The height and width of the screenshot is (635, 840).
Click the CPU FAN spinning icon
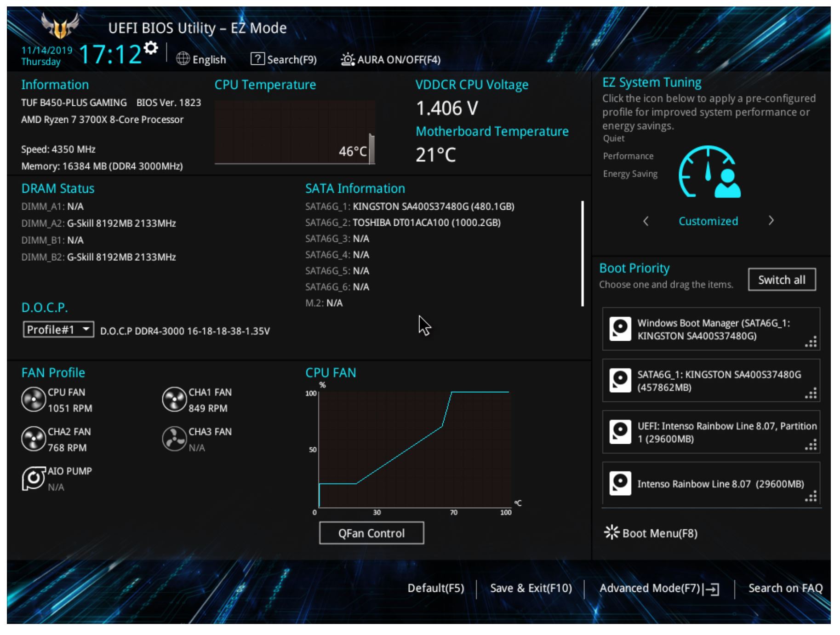click(34, 399)
